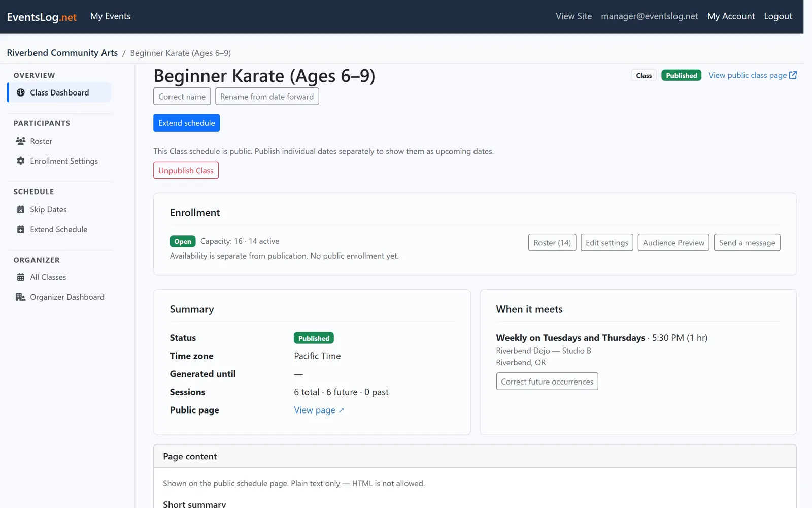Open the Roster (14) button

tap(552, 243)
